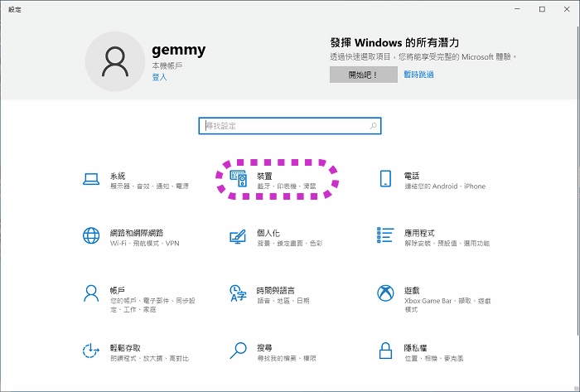Click the gemmy account name
Image resolution: width=580 pixels, height=392 pixels.
click(179, 50)
